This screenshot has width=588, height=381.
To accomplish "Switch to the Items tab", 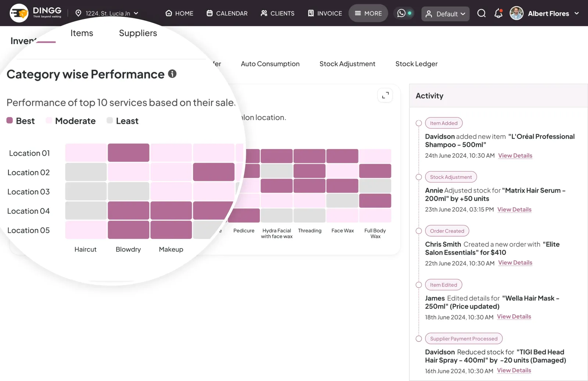I will click(x=82, y=33).
